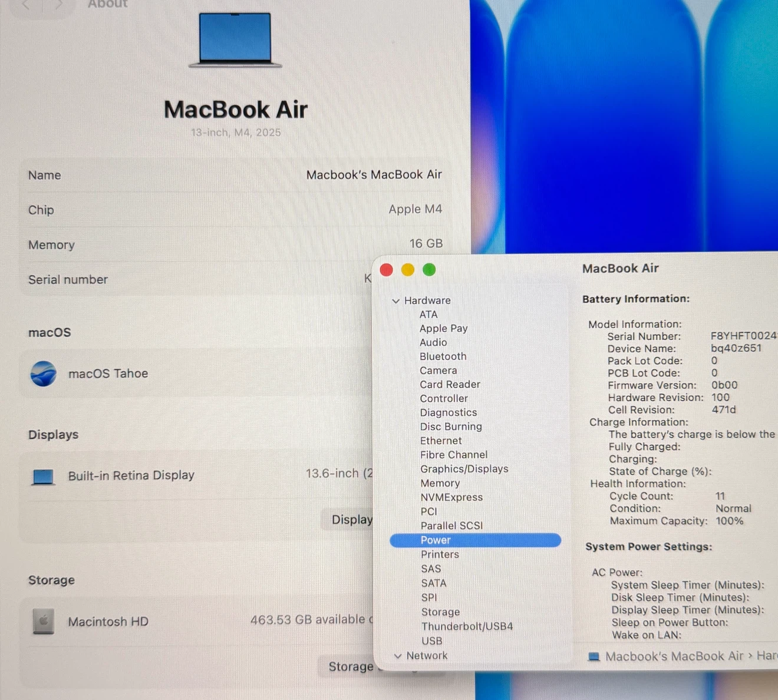
Task: Choose Card Reader in the sidebar
Action: click(x=450, y=384)
